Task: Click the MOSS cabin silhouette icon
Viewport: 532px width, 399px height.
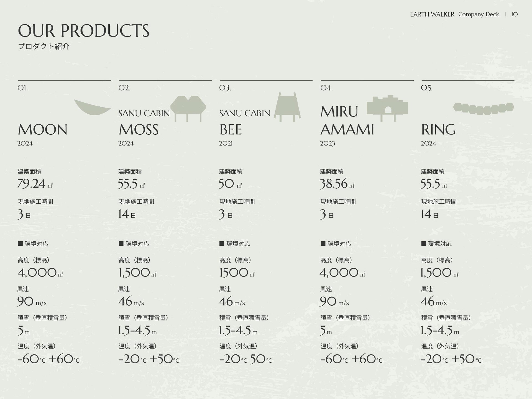Action: (x=188, y=109)
